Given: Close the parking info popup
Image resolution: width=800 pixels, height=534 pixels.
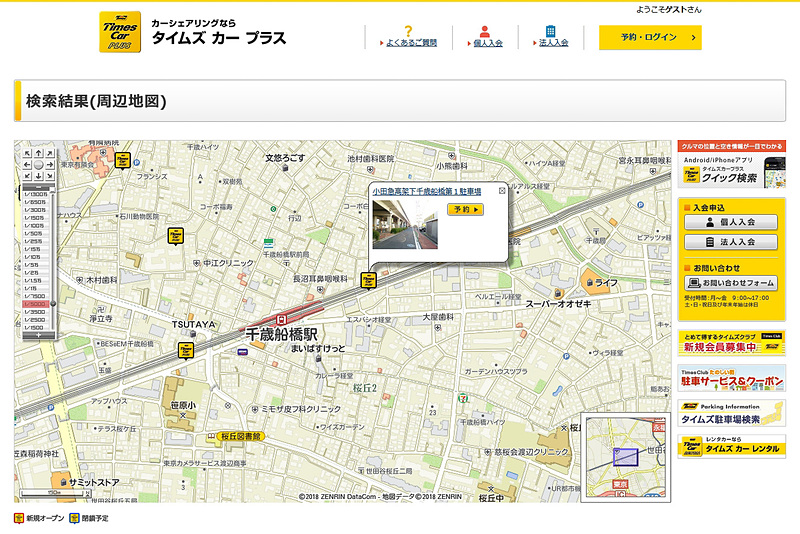Looking at the screenshot, I should pyautogui.click(x=502, y=190).
